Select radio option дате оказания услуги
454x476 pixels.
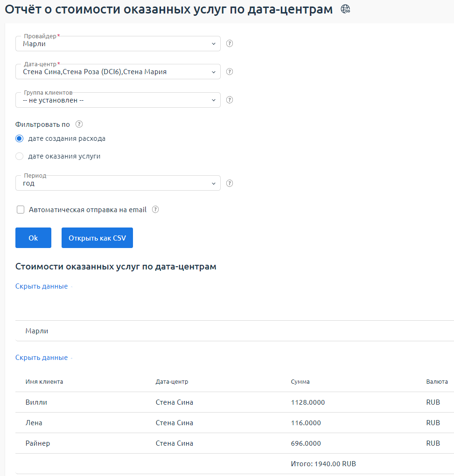pos(20,156)
